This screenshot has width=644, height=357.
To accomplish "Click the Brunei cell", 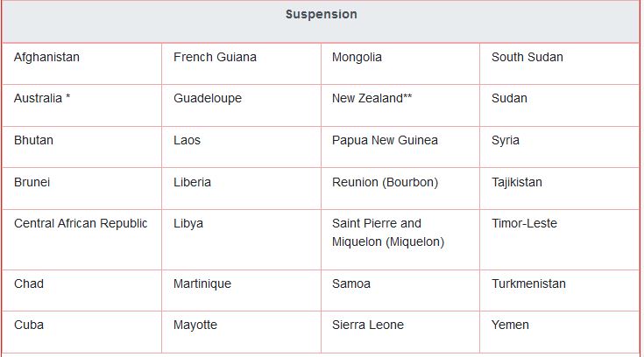I will point(32,182).
